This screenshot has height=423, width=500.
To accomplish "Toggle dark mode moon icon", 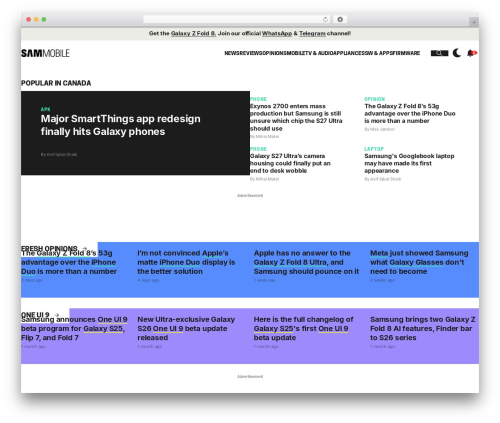I will pos(457,53).
